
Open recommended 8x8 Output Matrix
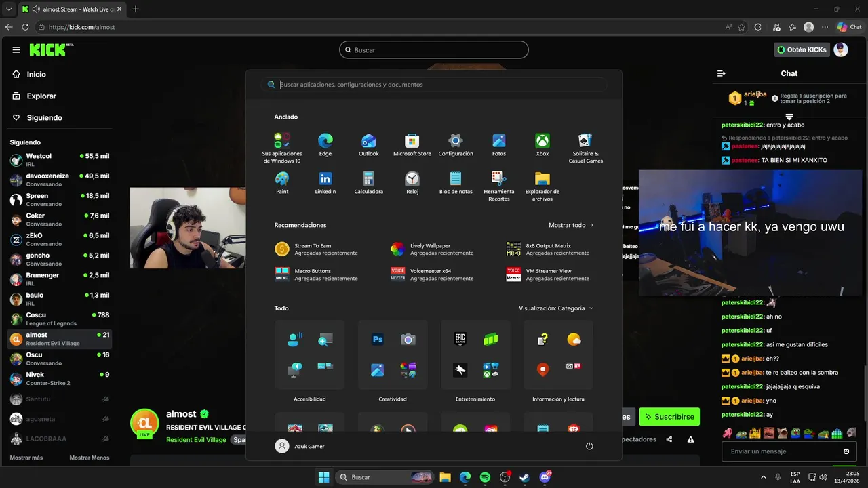[x=548, y=249]
